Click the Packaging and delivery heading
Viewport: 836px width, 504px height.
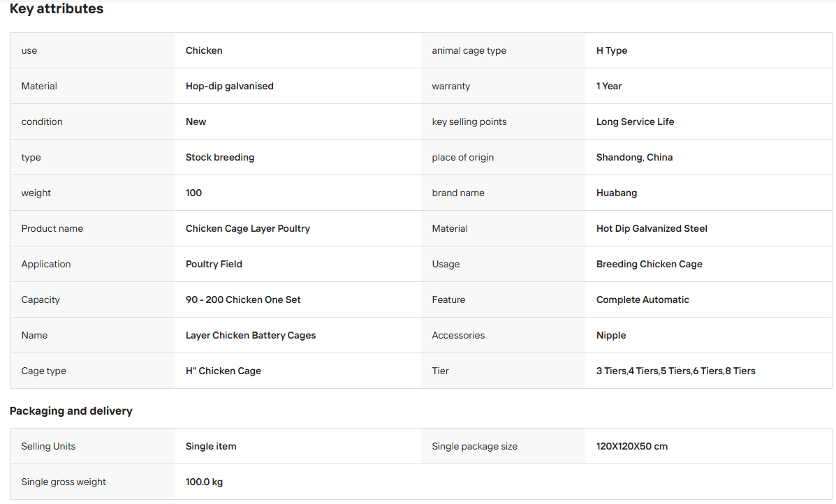tap(71, 411)
